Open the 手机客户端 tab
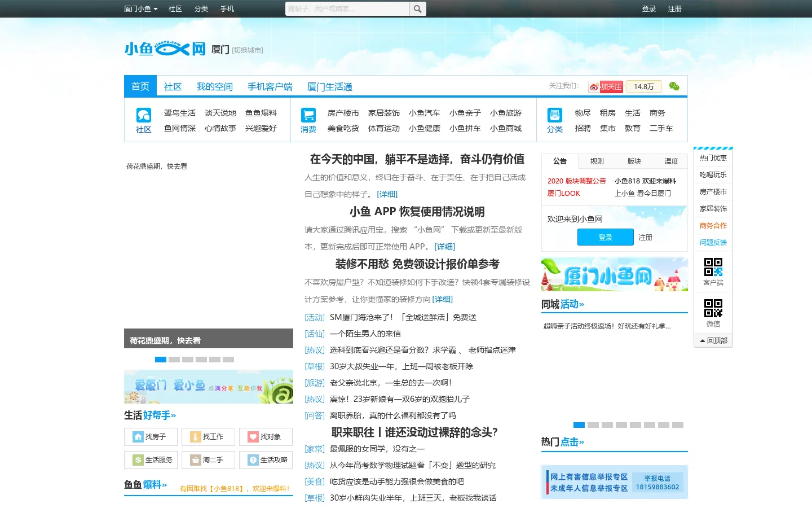Screen dimensions: 812x508 click(270, 87)
